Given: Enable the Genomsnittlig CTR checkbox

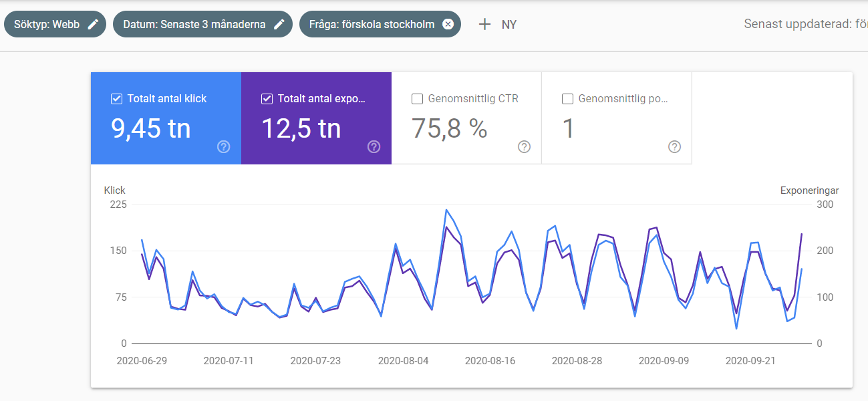Looking at the screenshot, I should pos(417,99).
